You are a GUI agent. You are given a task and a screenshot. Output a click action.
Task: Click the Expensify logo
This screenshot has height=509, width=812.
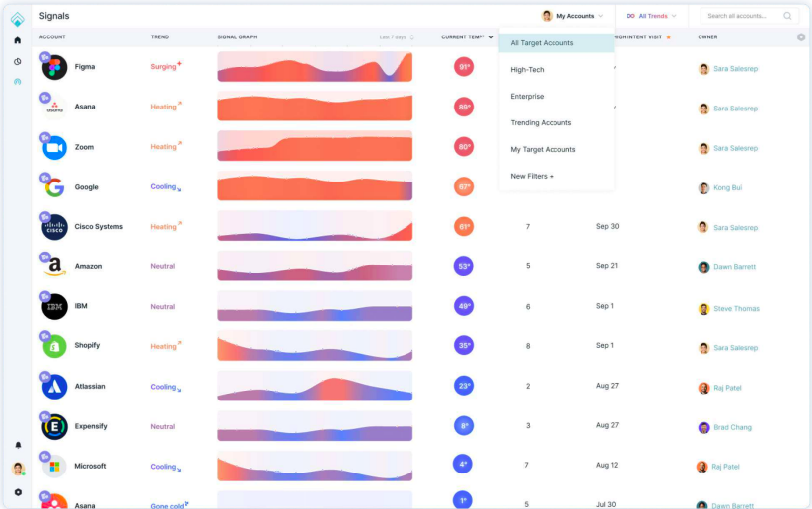click(x=55, y=427)
